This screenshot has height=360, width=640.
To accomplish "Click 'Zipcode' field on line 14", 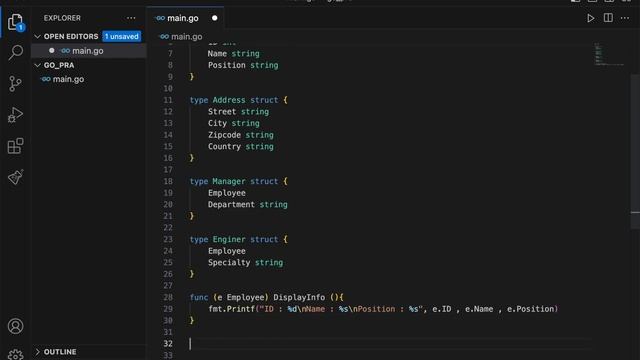I will [224, 135].
